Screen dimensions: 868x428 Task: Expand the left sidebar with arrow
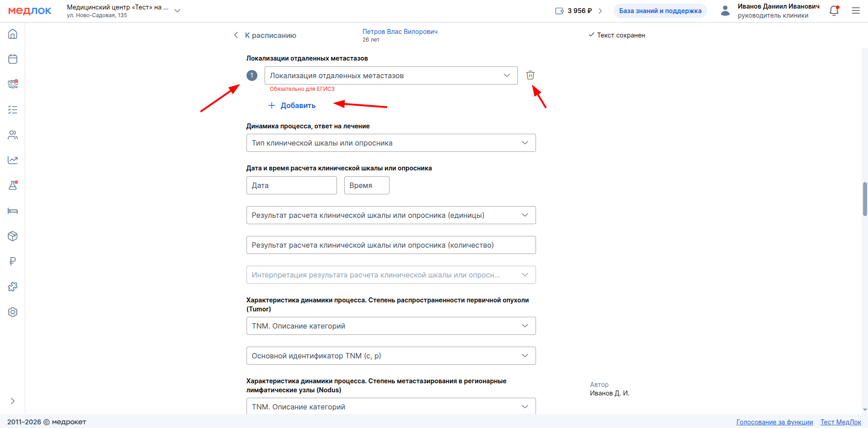pos(13,401)
